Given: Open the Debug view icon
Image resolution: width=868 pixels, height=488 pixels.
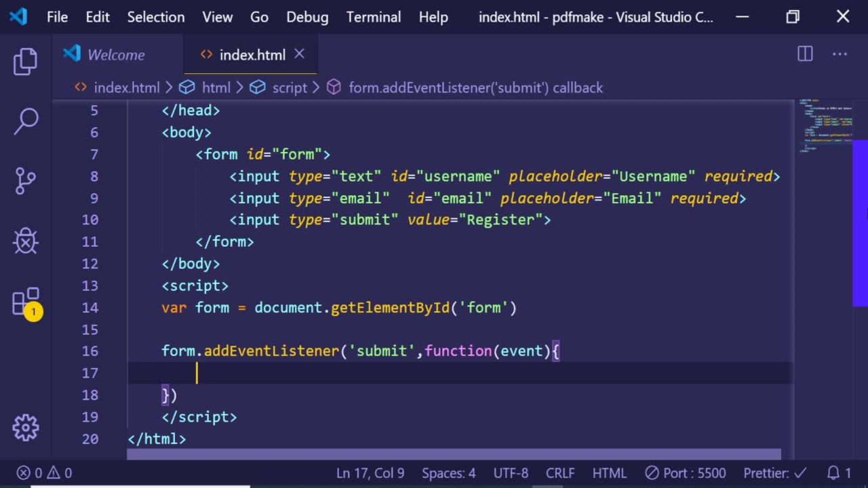Looking at the screenshot, I should [x=26, y=241].
